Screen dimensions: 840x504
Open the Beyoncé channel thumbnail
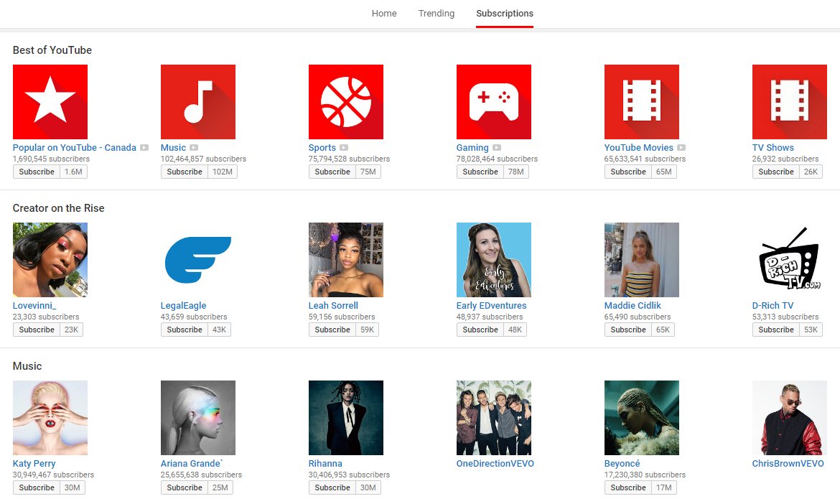click(x=642, y=418)
